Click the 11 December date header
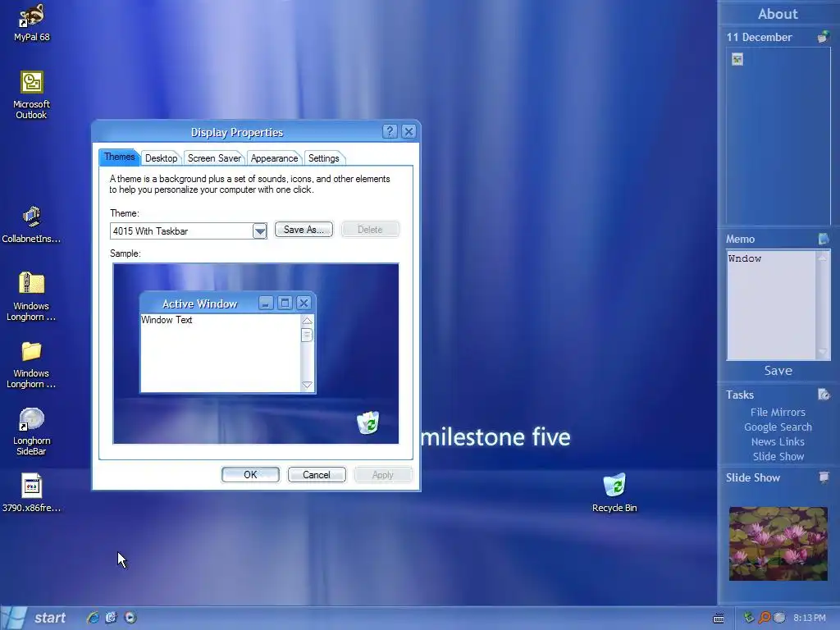Image resolution: width=840 pixels, height=630 pixels. pos(759,37)
